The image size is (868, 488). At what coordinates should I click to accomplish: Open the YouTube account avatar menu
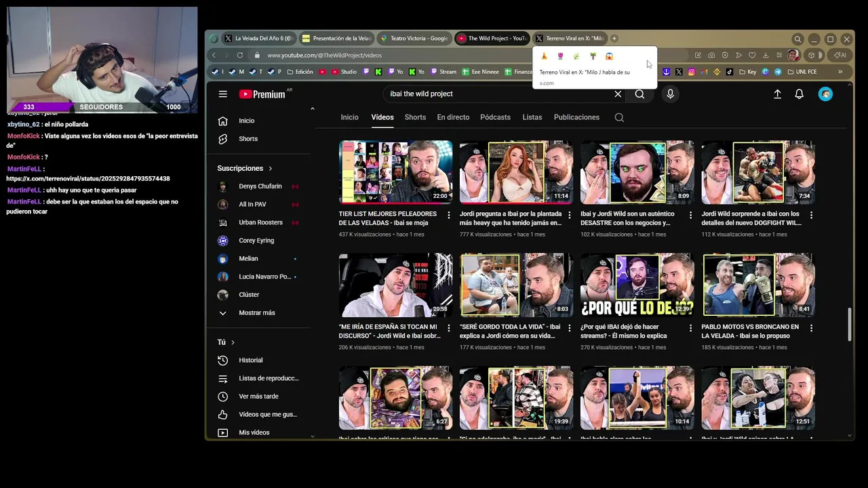[825, 94]
